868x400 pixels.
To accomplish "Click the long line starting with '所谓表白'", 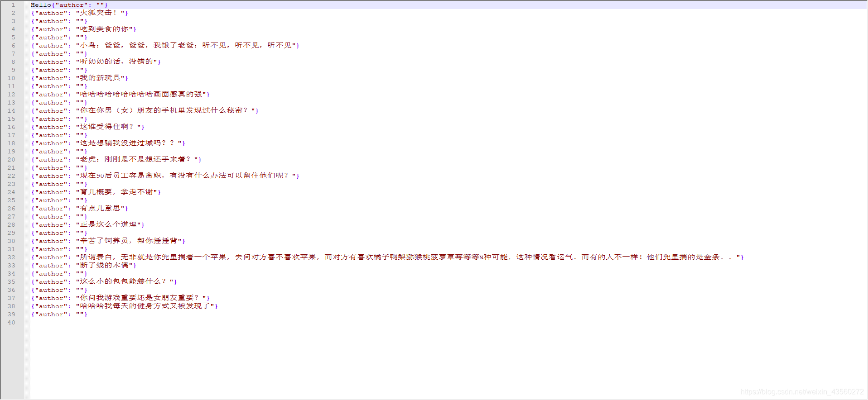I will click(x=387, y=257).
